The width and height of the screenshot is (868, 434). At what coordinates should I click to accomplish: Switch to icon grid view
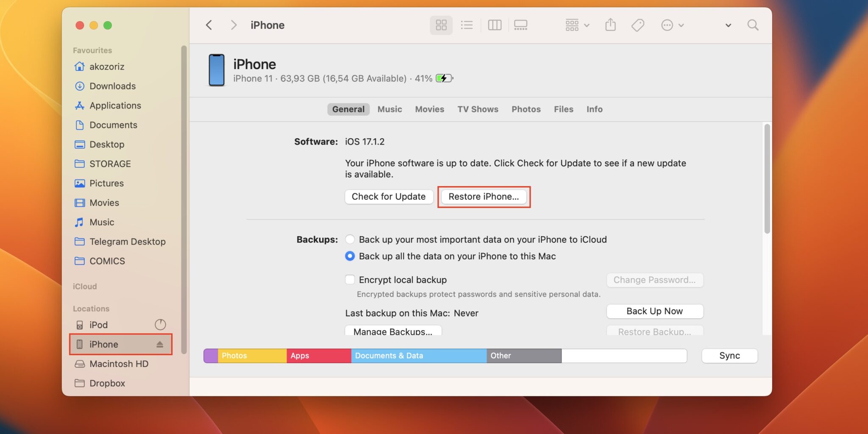441,25
